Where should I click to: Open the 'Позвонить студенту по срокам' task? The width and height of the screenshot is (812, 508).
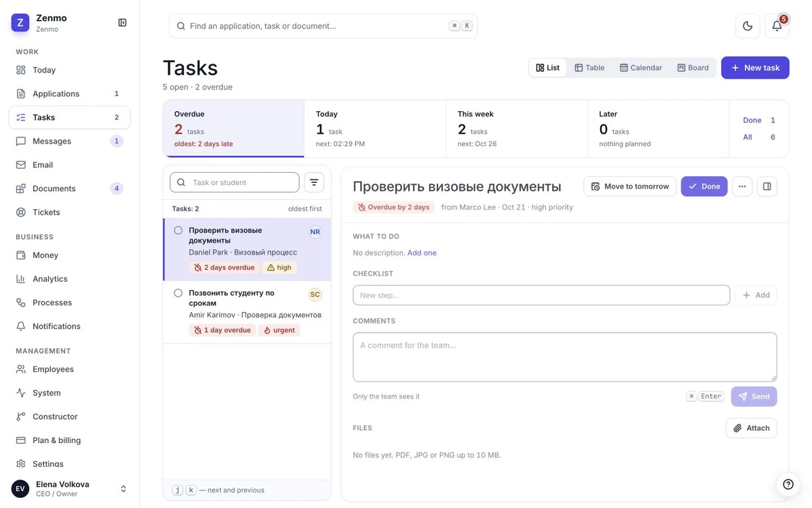coord(247,312)
